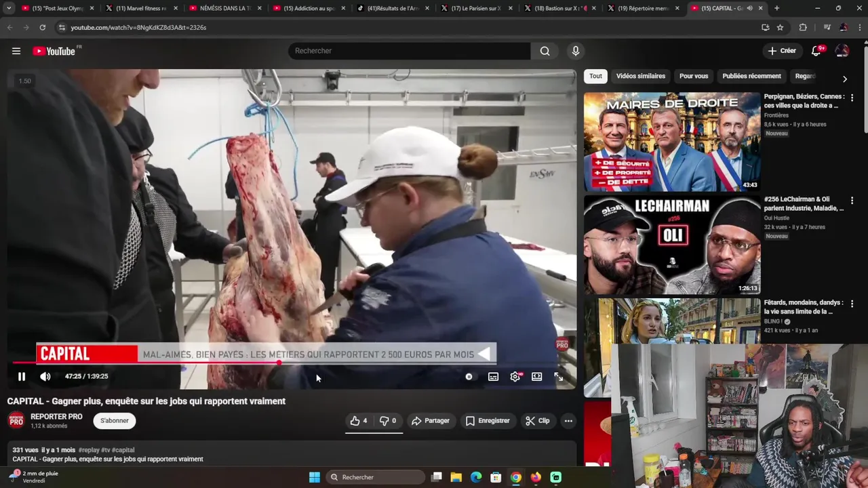
Task: Open Microsoft Store from the taskbar
Action: pos(496,477)
